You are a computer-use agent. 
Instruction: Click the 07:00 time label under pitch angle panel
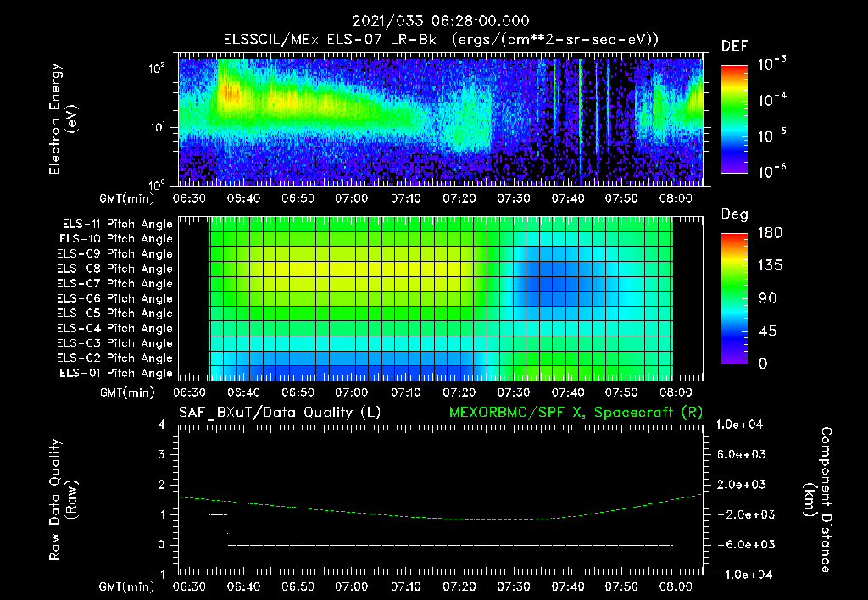(x=352, y=392)
